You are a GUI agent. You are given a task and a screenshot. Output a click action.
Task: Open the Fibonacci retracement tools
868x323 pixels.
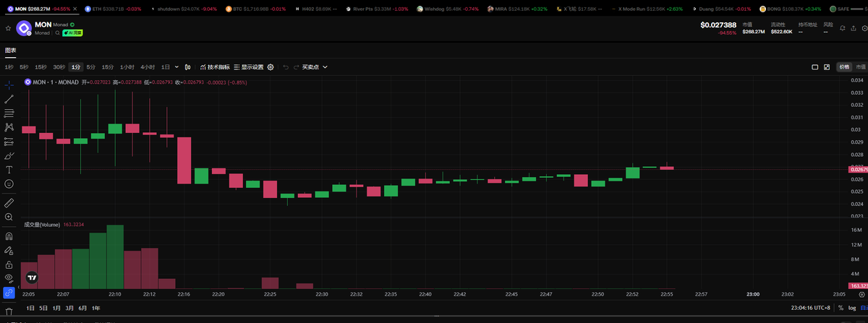tap(9, 113)
